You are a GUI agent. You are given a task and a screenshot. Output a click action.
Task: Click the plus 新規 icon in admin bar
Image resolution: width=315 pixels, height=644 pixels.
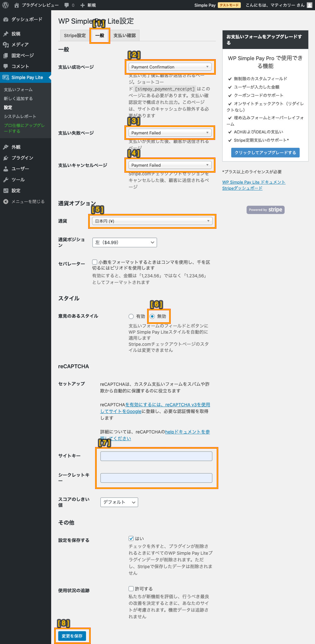83,5
